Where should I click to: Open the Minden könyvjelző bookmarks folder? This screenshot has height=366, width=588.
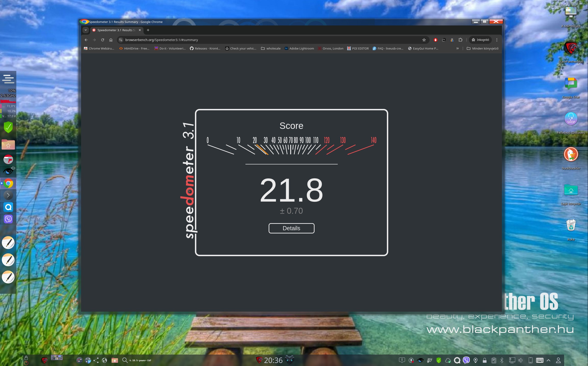[x=482, y=48]
